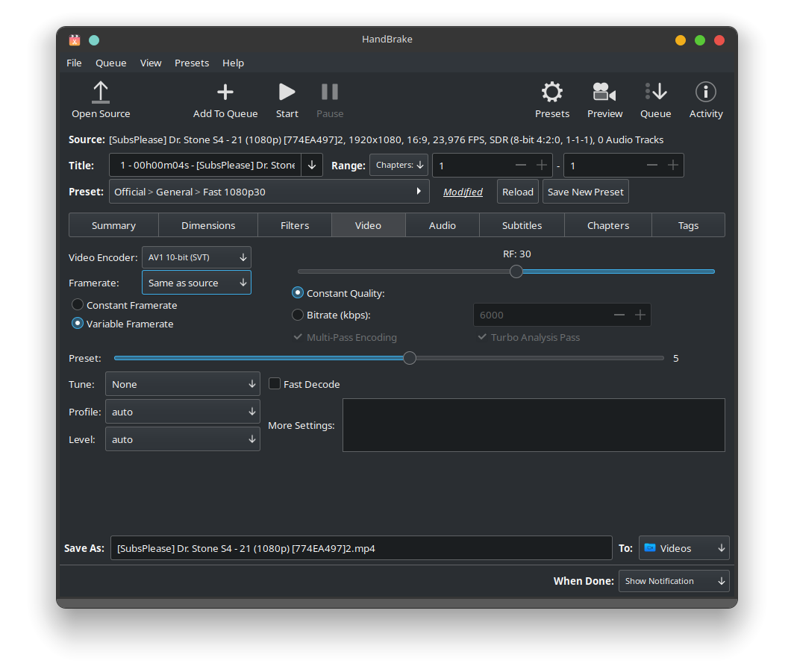The image size is (794, 672).
Task: Click the Reload preset button
Action: [x=518, y=192]
